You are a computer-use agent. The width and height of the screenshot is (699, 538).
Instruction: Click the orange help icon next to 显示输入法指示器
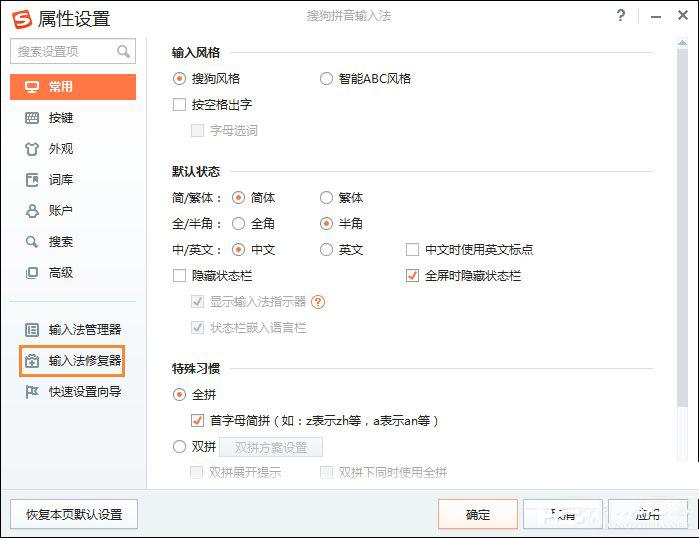(318, 302)
